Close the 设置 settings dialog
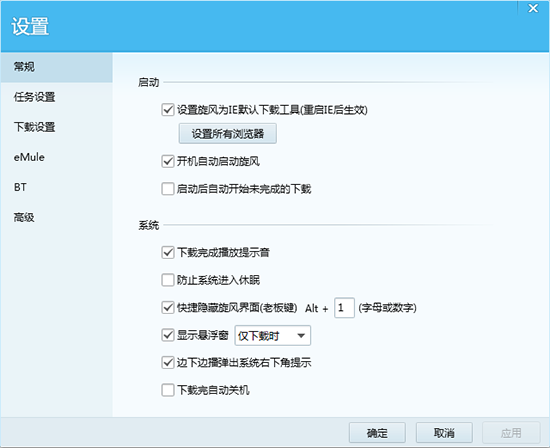This screenshot has width=550, height=448. click(x=533, y=8)
